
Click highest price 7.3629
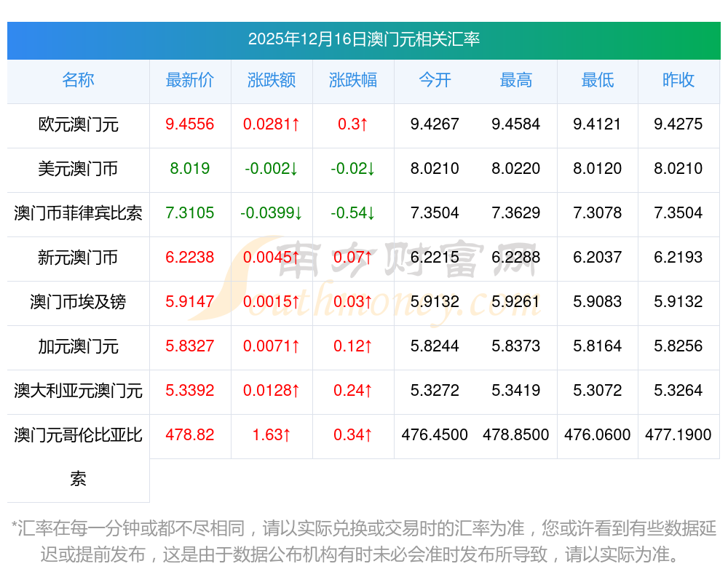[x=516, y=212]
